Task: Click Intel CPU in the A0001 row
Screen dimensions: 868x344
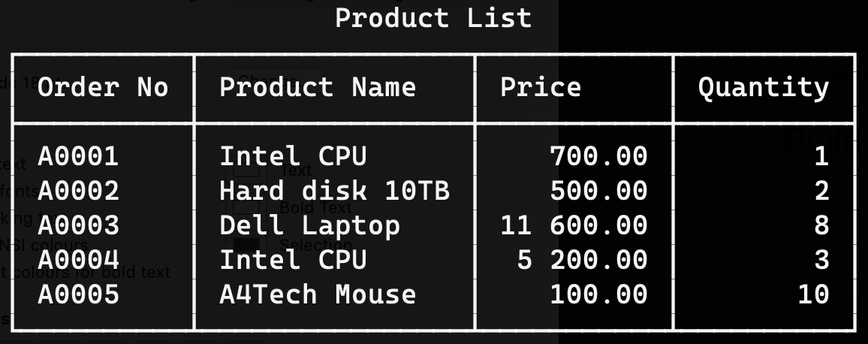Action: (293, 156)
